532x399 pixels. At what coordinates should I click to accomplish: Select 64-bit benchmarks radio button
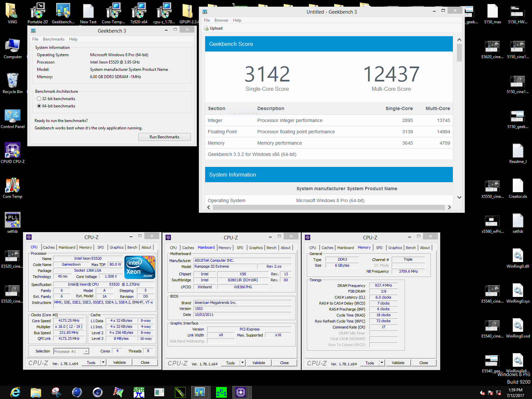coord(39,106)
